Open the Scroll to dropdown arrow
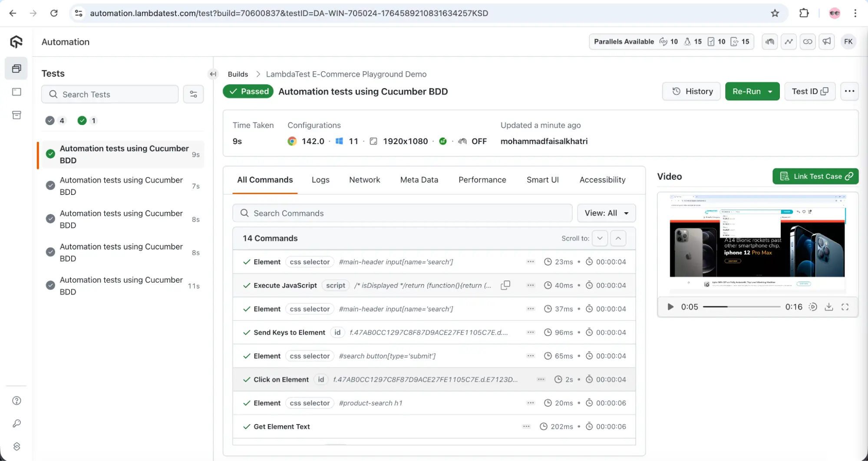Screen dimensions: 868x461 [x=600, y=238]
